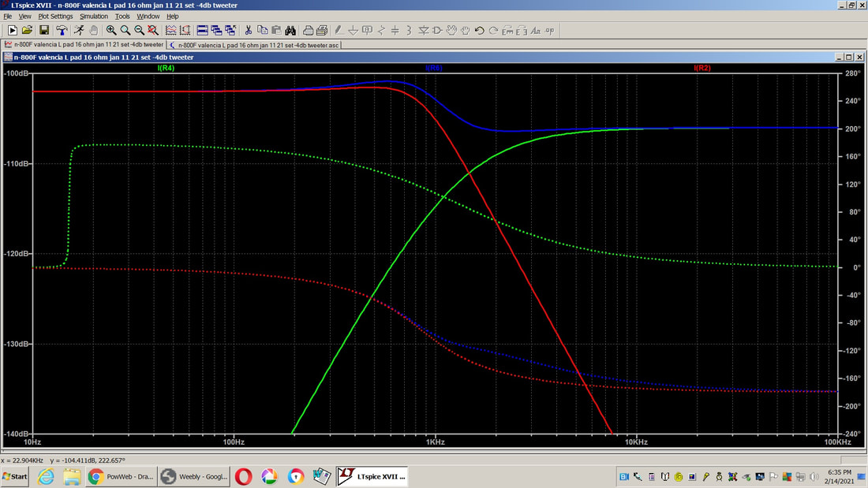The width and height of the screenshot is (868, 488).
Task: Click the Find binoculars icon
Action: pyautogui.click(x=290, y=31)
